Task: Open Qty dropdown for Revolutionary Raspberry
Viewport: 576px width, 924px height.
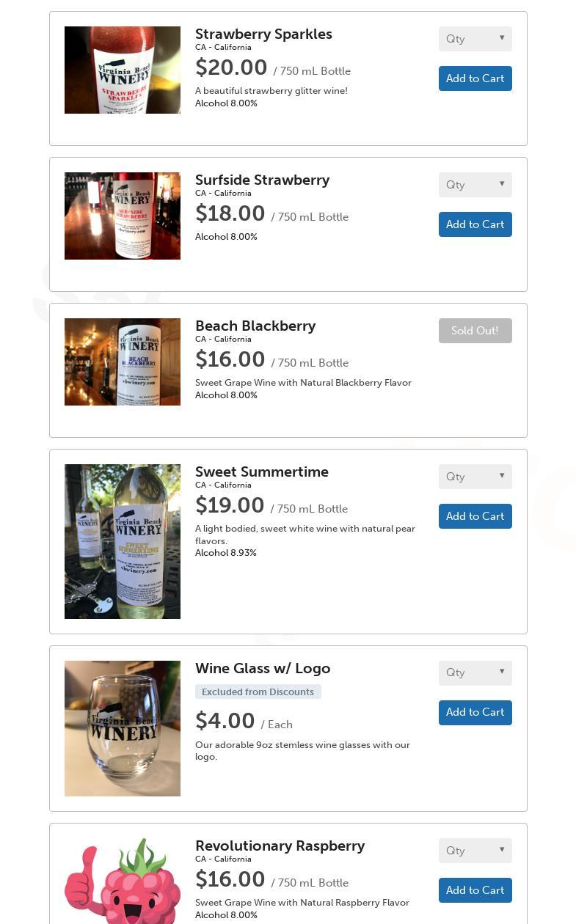Action: click(475, 851)
